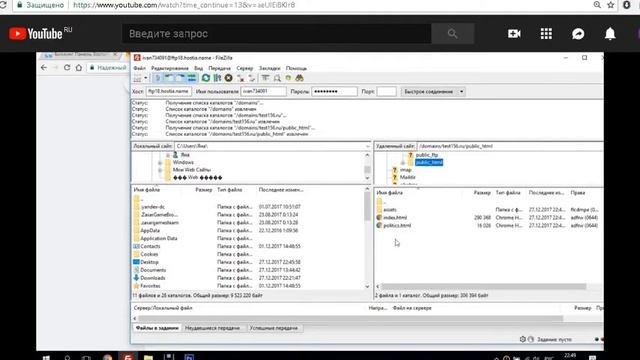640x360 pixels.
Task: Switch to Неудавшиеся передачи tab
Action: (212, 328)
